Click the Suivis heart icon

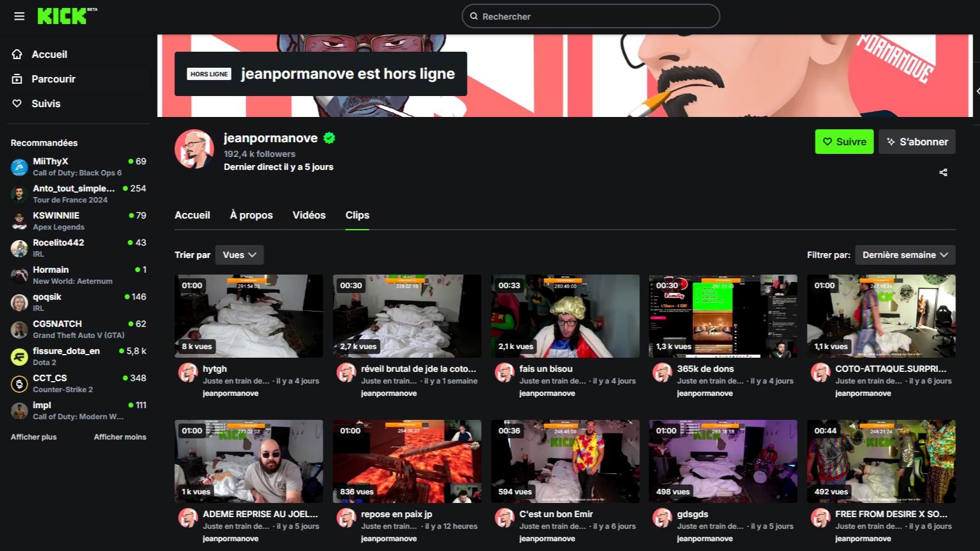17,103
